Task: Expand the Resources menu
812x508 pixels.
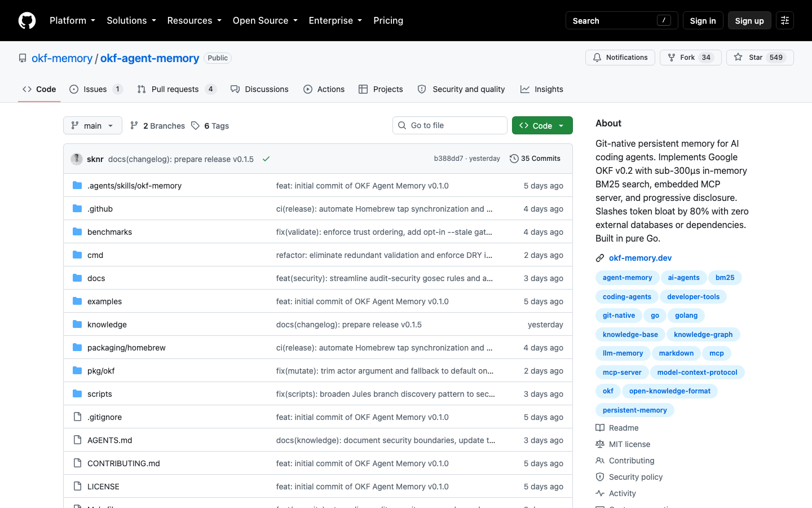Action: [195, 20]
